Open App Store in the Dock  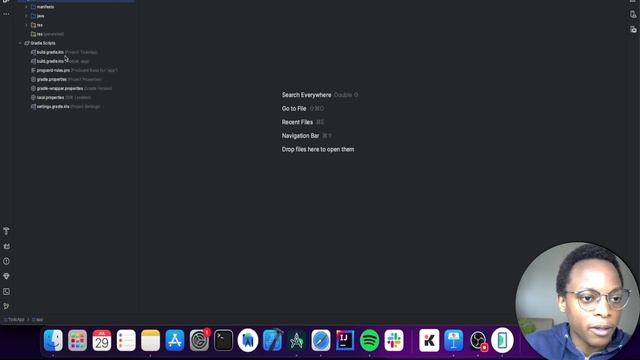(x=175, y=340)
